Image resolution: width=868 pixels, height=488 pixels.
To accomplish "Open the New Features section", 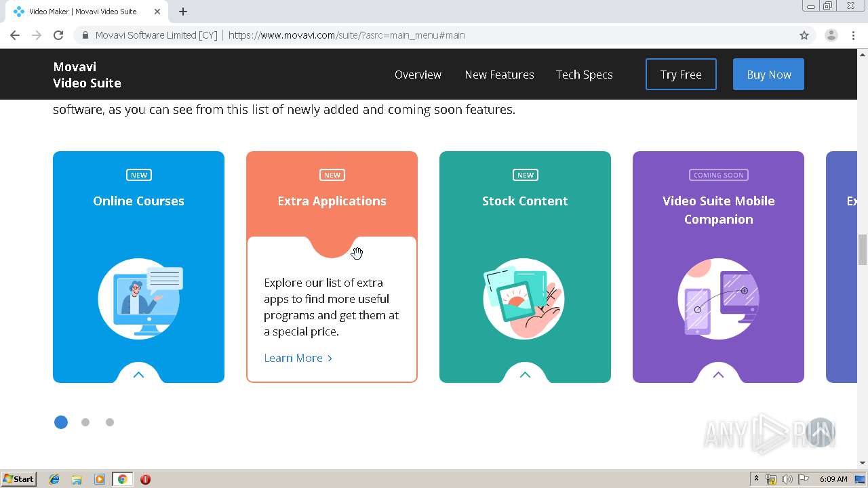I will (499, 75).
